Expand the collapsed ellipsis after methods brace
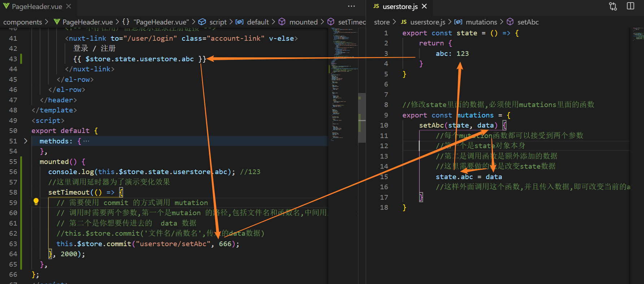 (x=86, y=141)
